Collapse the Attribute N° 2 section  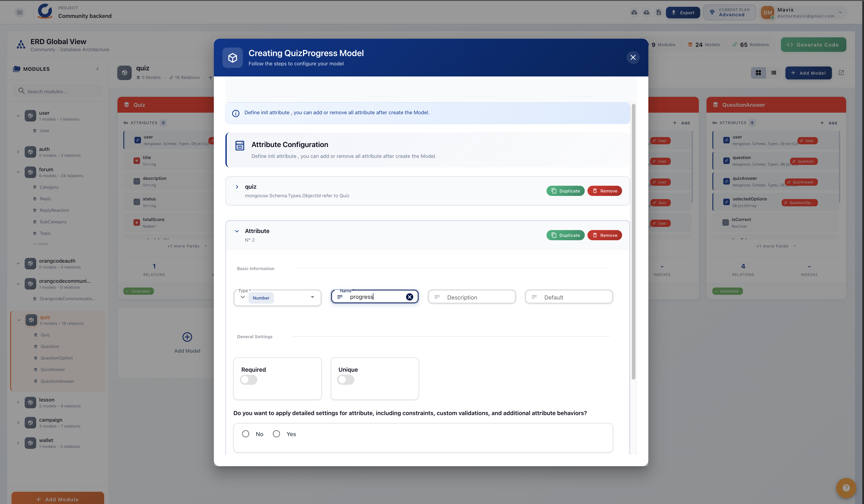pos(237,231)
